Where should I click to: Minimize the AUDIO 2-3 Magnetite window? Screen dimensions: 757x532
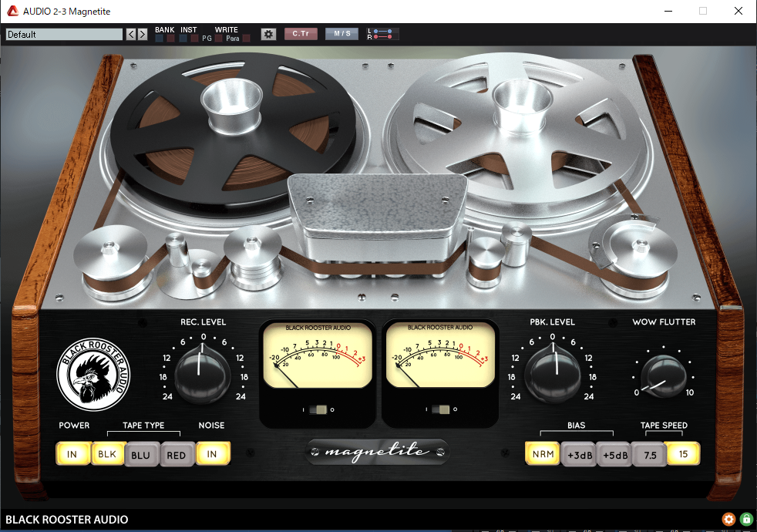tap(668, 11)
